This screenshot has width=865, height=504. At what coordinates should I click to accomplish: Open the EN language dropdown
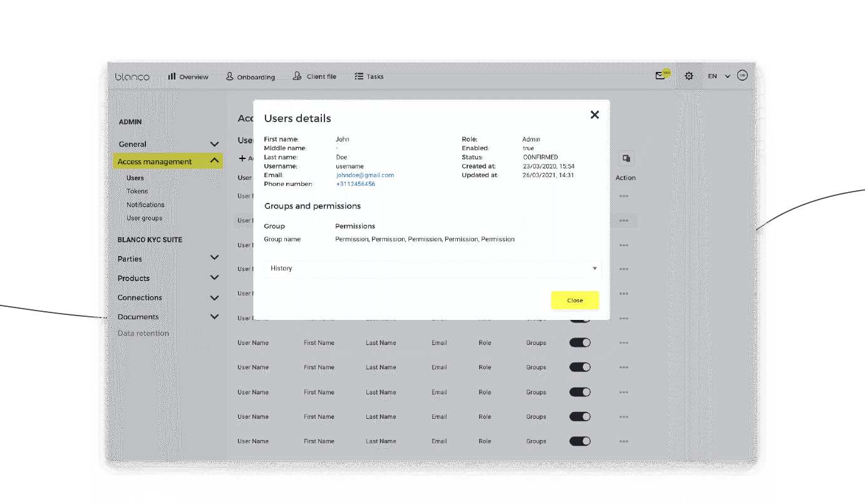coord(718,76)
